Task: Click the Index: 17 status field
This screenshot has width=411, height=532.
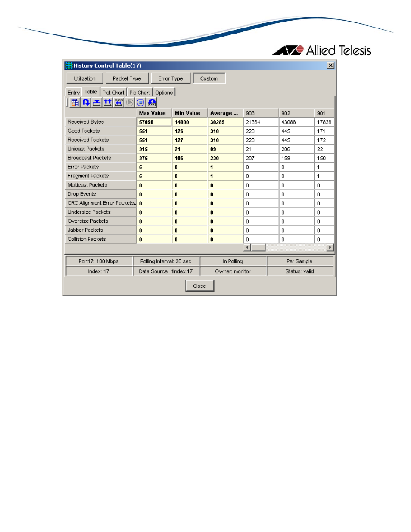Action: (99, 271)
